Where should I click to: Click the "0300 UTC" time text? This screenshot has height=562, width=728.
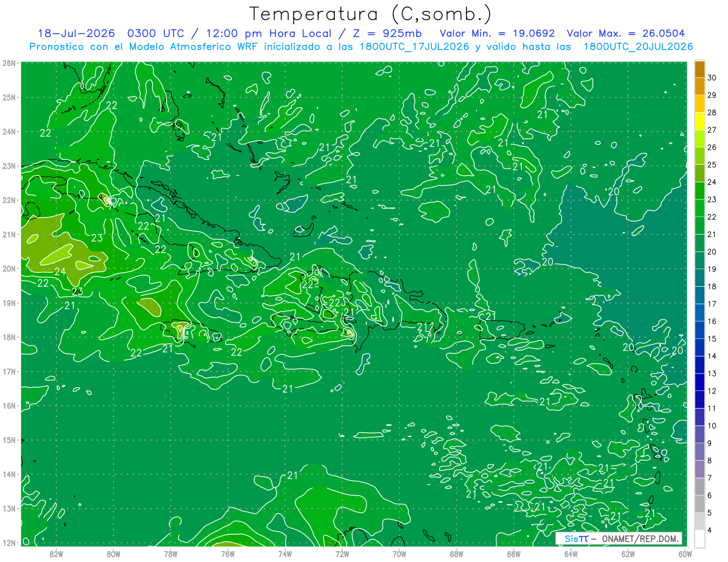pyautogui.click(x=156, y=33)
